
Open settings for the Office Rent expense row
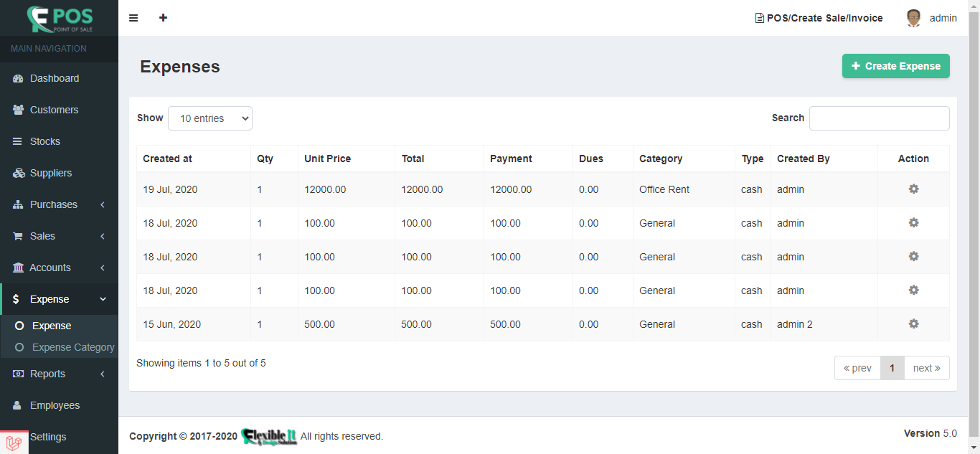(913, 189)
